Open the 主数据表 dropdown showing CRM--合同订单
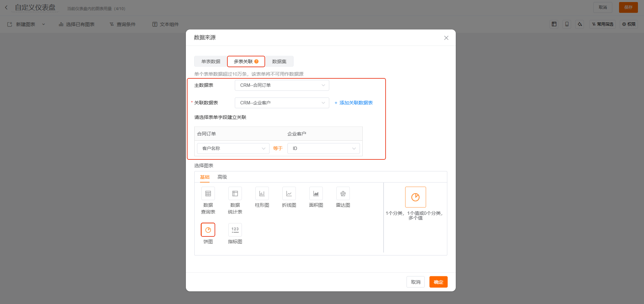The height and width of the screenshot is (304, 644). tap(282, 85)
